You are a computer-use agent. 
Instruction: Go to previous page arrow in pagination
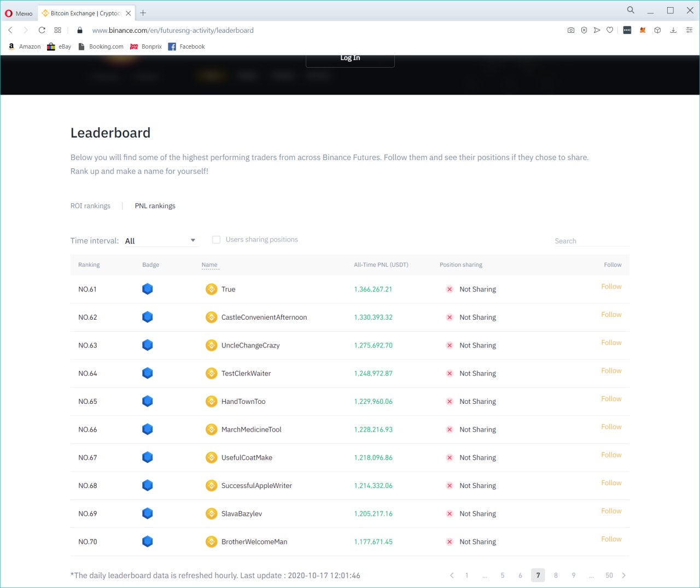coord(452,575)
